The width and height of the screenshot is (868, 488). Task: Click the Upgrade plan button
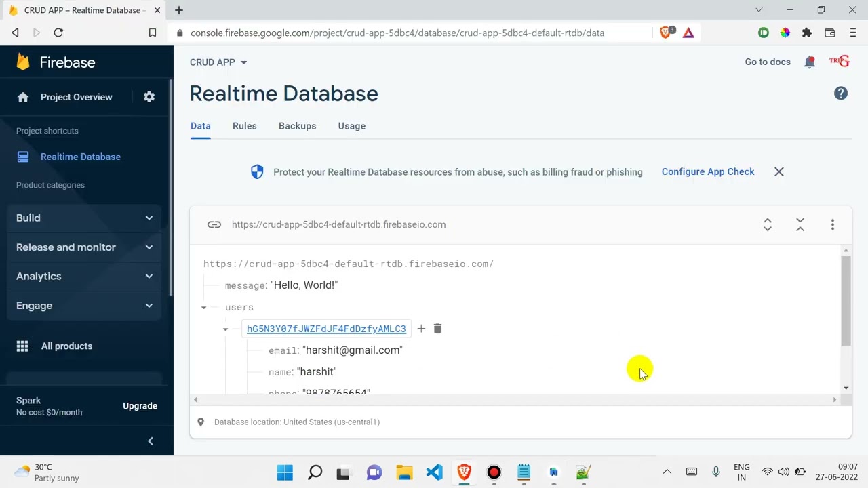tap(140, 406)
